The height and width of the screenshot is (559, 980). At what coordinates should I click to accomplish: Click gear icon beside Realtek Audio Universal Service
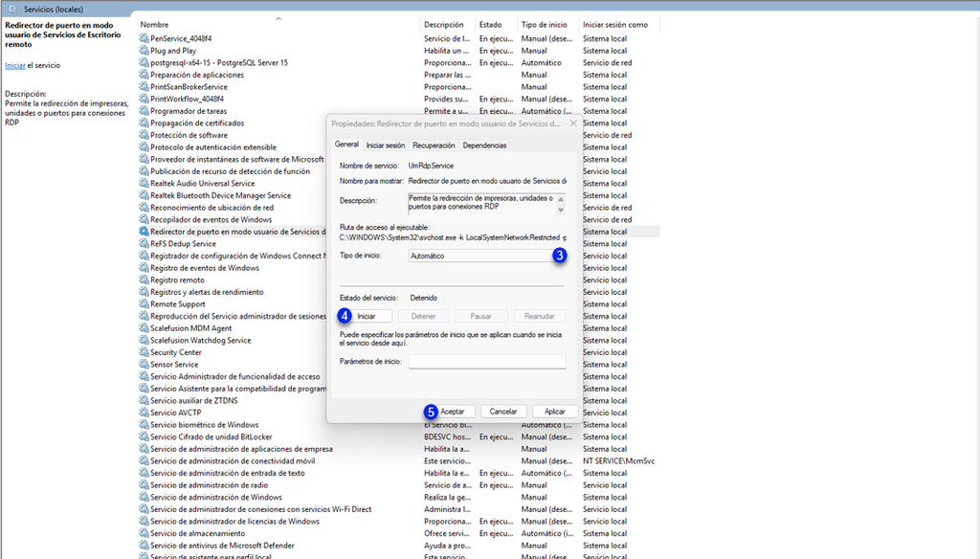[x=144, y=183]
